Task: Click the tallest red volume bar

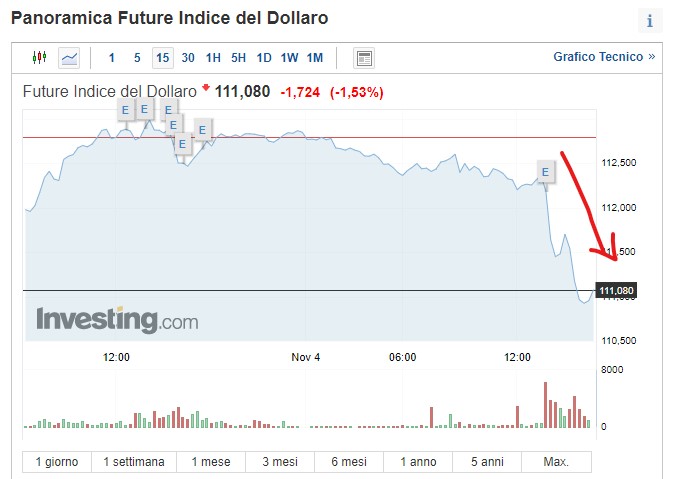Action: (545, 405)
